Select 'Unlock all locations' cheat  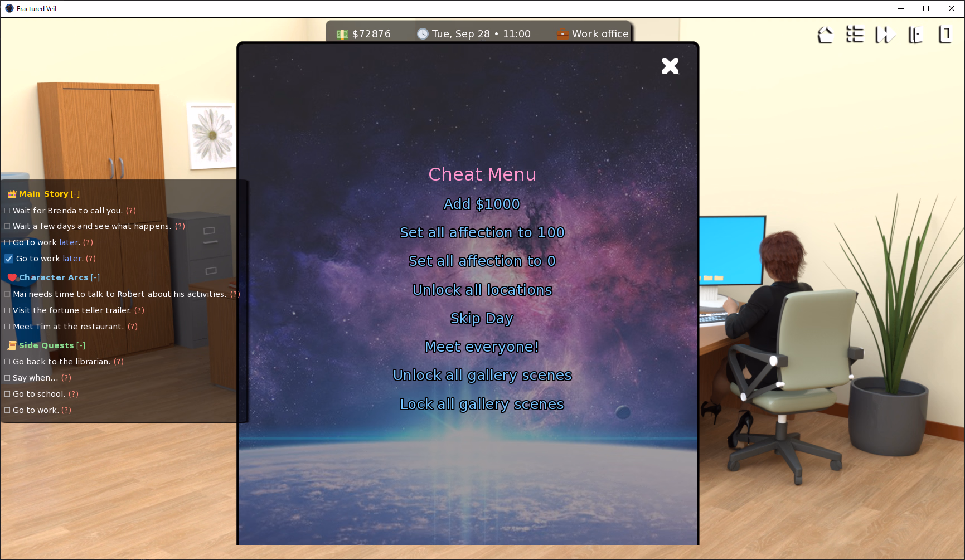click(x=482, y=290)
